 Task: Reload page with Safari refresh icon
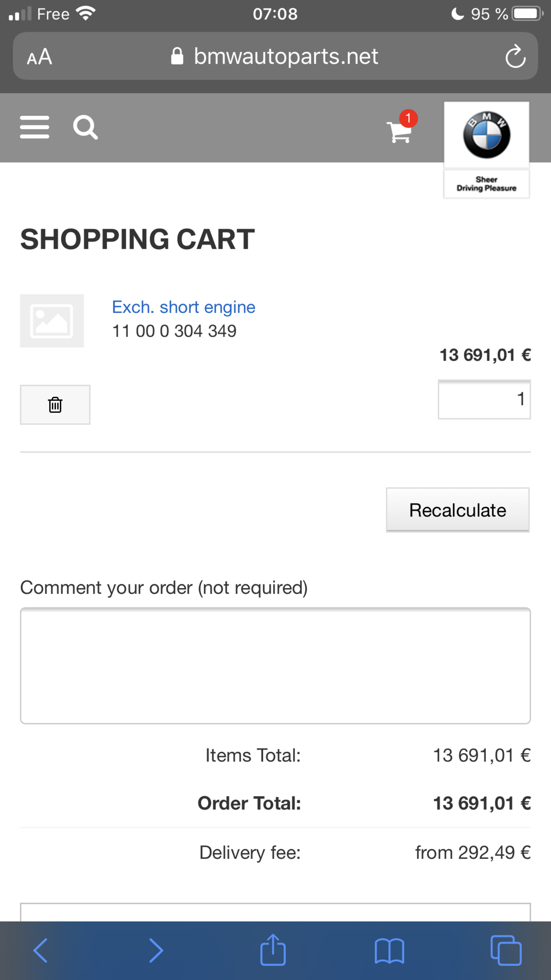tap(515, 57)
